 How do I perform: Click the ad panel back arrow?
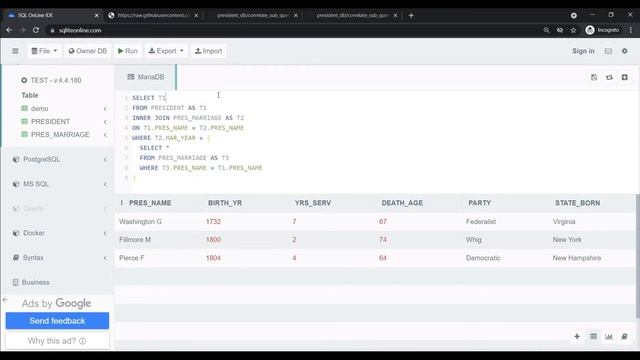(5, 300)
